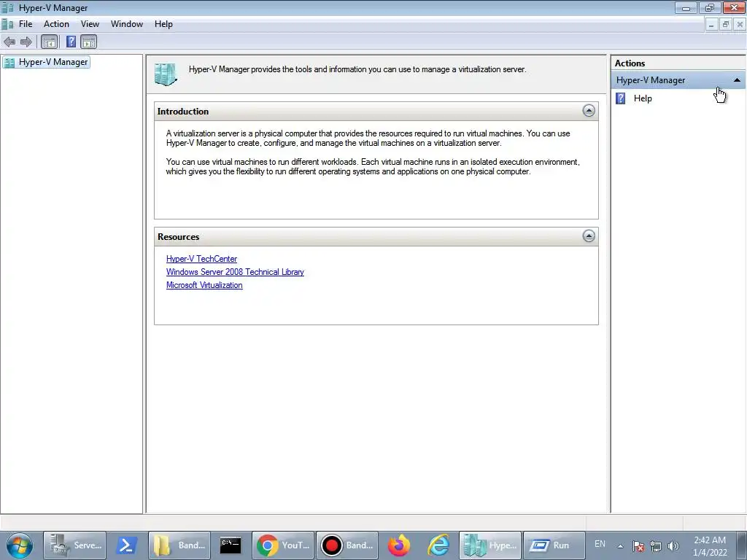Image resolution: width=747 pixels, height=560 pixels.
Task: Open the Action menu
Action: tap(56, 24)
